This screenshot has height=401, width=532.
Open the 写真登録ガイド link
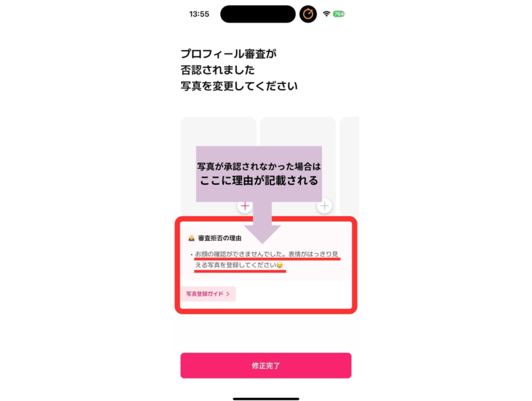208,294
